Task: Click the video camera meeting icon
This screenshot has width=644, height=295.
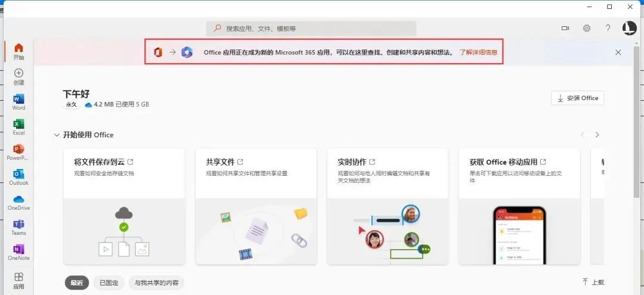Action: point(565,29)
